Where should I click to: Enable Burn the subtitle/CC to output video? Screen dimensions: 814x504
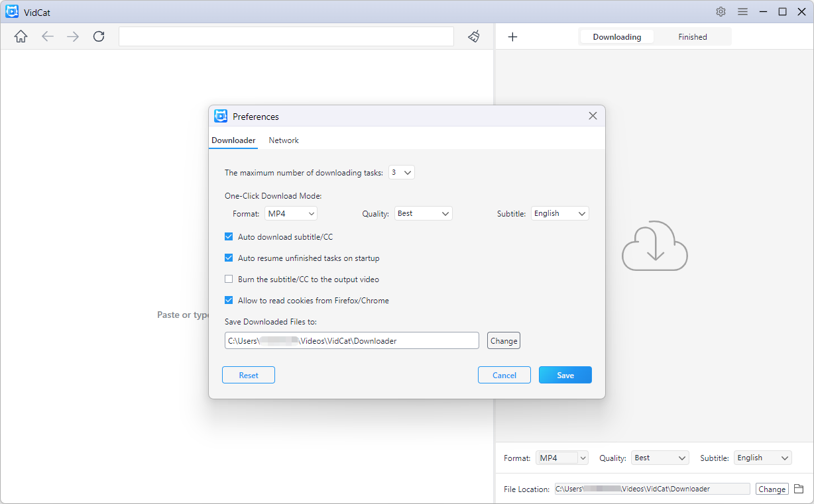click(229, 279)
